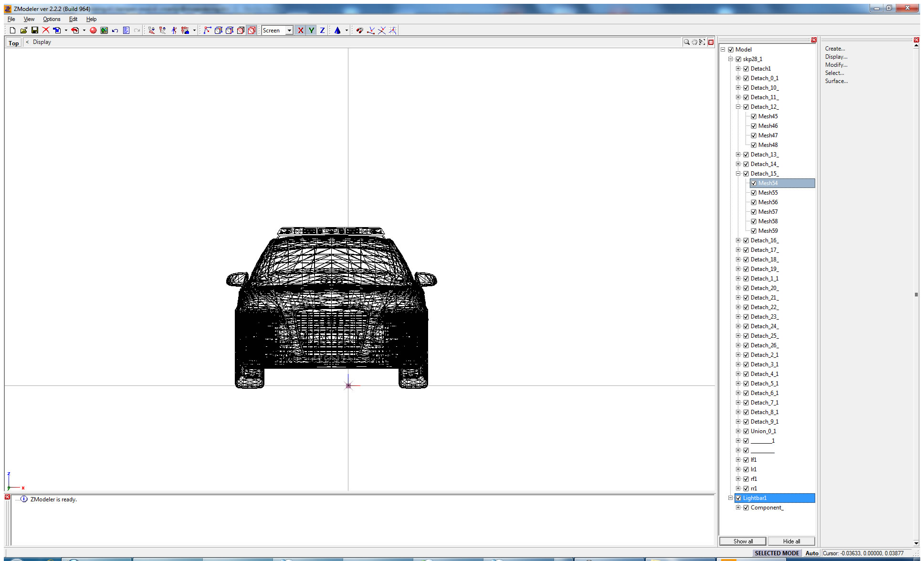Click the viewport zoom magnifier icon
The width and height of the screenshot is (924, 561).
tap(686, 42)
